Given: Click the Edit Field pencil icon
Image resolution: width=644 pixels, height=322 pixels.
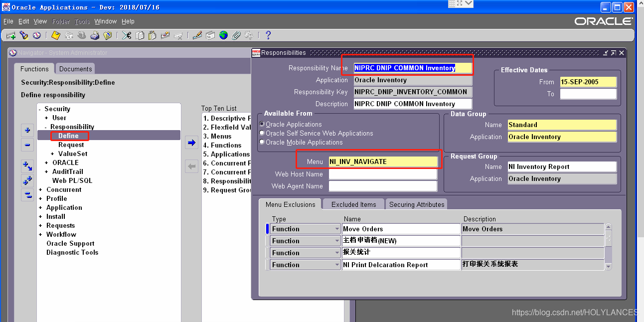Looking at the screenshot, I should (197, 35).
